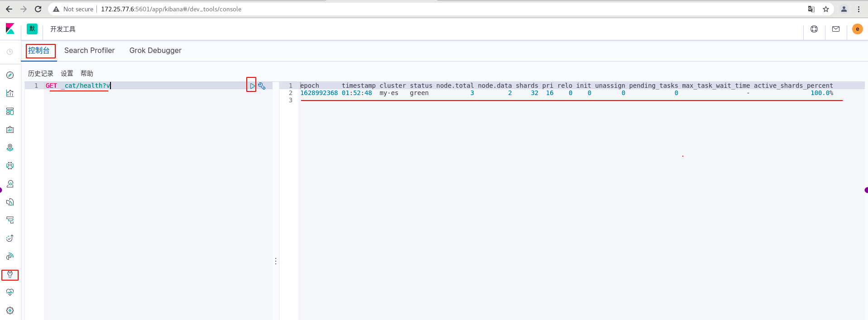The height and width of the screenshot is (320, 868).
Task: Open browser profile icon
Action: pos(844,9)
